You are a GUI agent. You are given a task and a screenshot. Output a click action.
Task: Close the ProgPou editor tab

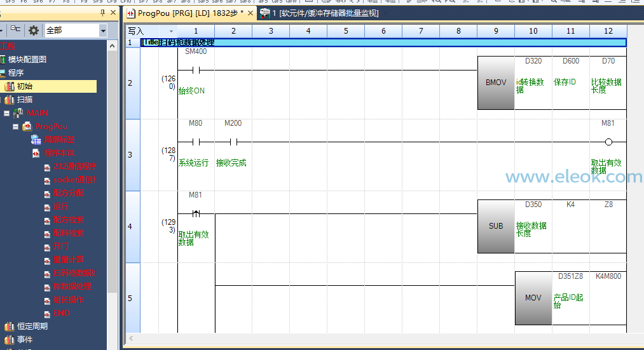pyautogui.click(x=250, y=13)
